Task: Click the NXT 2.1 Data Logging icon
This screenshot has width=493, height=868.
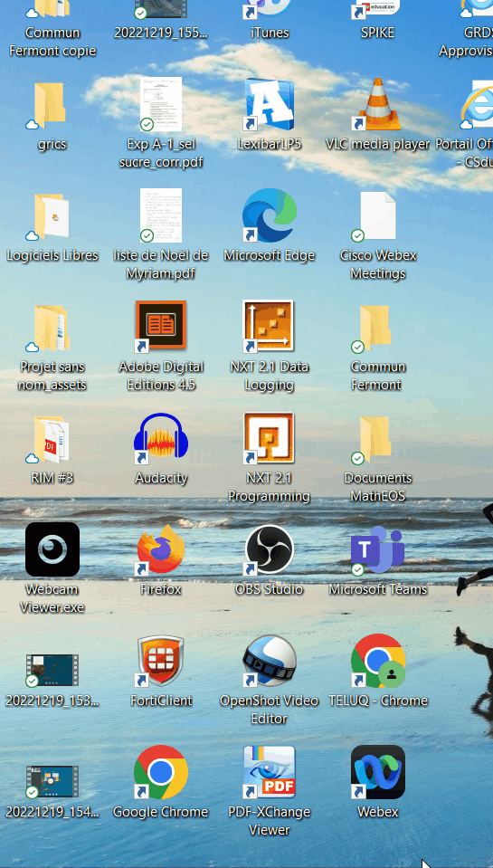Action: 270,328
